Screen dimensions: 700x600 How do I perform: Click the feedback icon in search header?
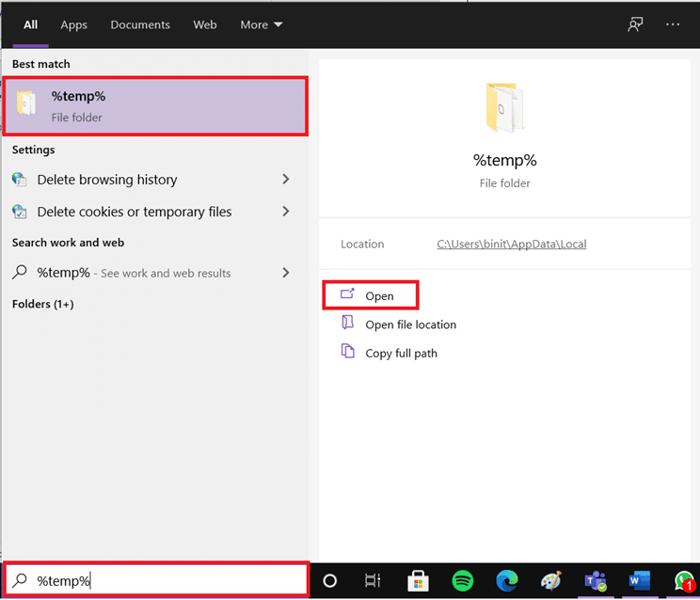(635, 24)
